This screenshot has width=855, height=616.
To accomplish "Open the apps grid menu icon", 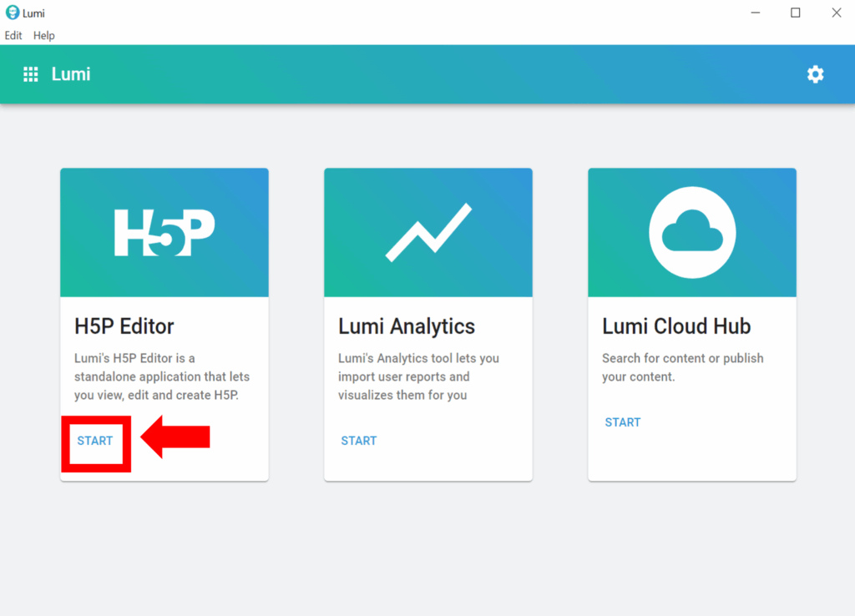I will click(x=31, y=74).
